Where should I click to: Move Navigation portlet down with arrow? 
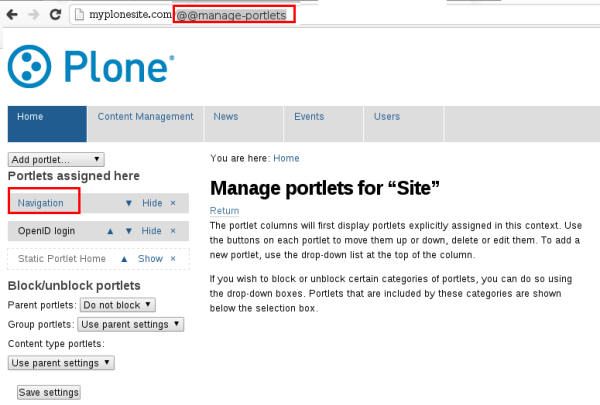pyautogui.click(x=129, y=203)
